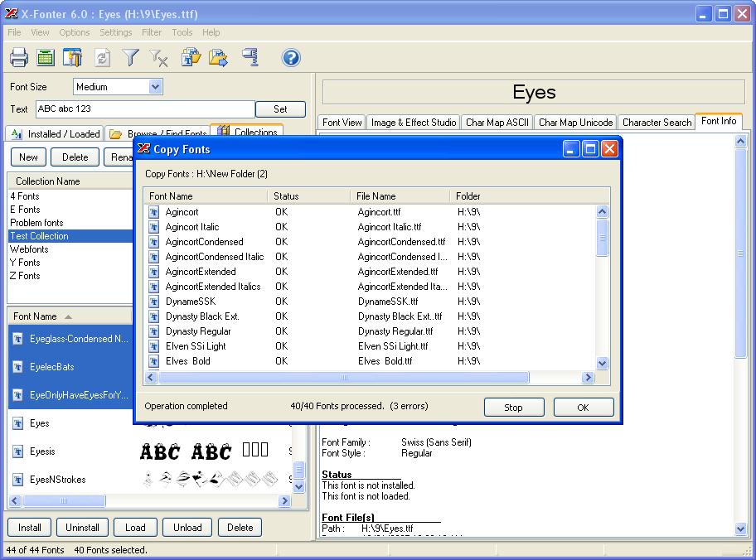Click the font icon beside EyesNStrokes
The height and width of the screenshot is (560, 756).
pos(18,480)
